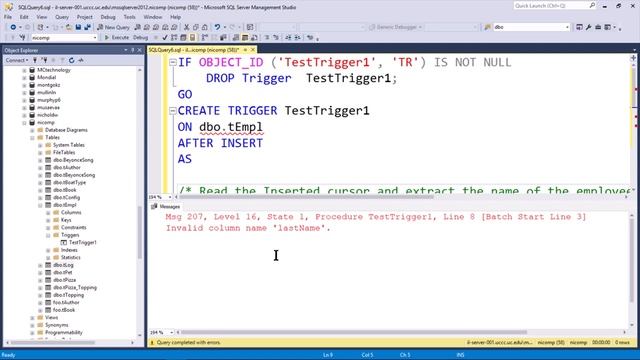The height and width of the screenshot is (360, 640).
Task: Click the Copy icon in the toolbar
Action: 196,27
